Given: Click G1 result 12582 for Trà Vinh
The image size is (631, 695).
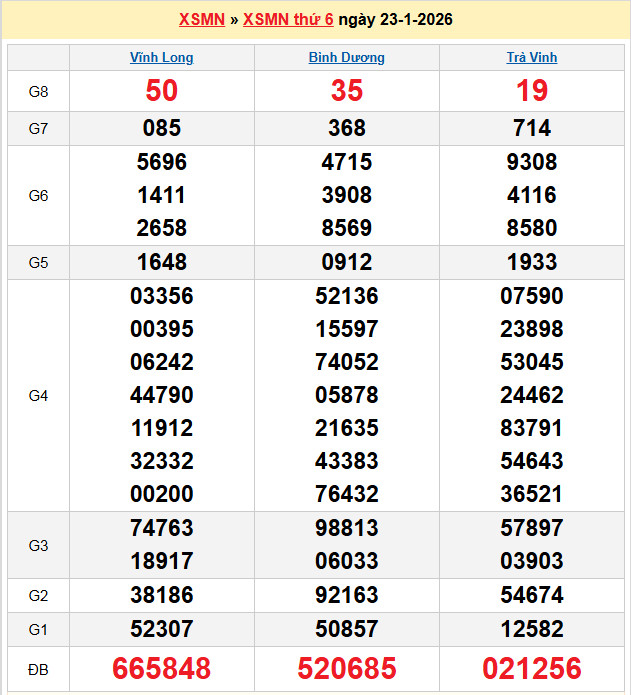Looking at the screenshot, I should (532, 629).
